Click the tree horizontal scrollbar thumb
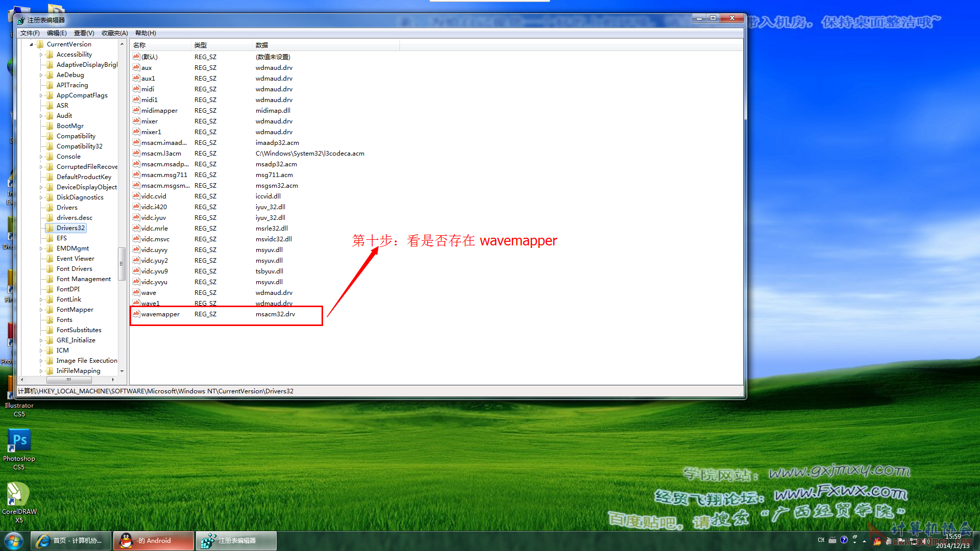This screenshot has height=551, width=980. pos(69,380)
